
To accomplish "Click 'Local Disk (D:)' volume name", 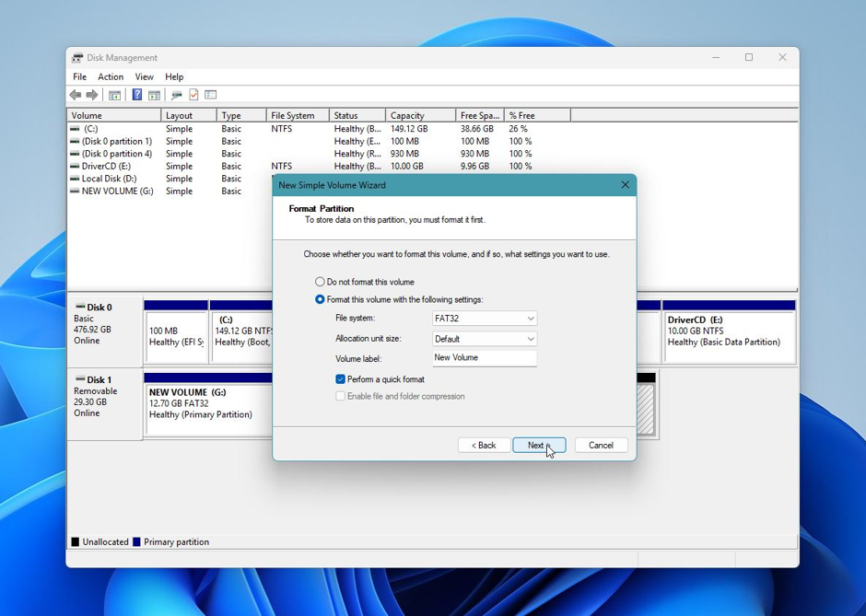I will 110,179.
